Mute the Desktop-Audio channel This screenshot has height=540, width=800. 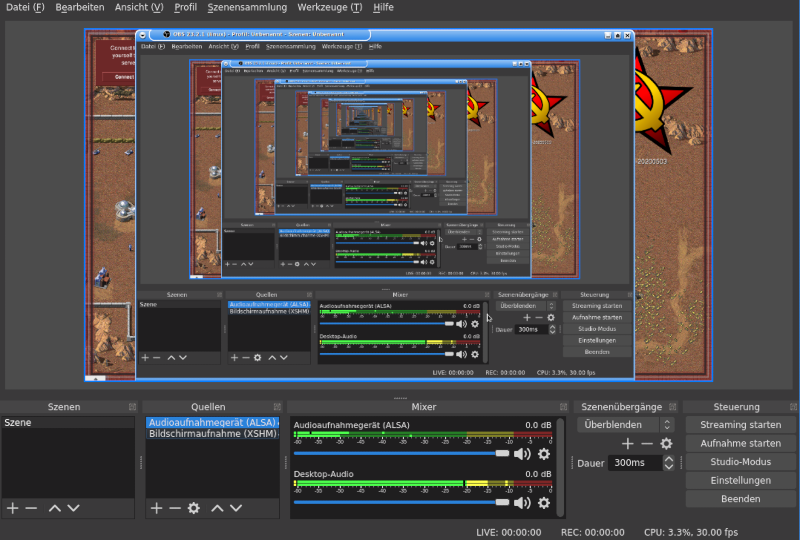tap(522, 503)
